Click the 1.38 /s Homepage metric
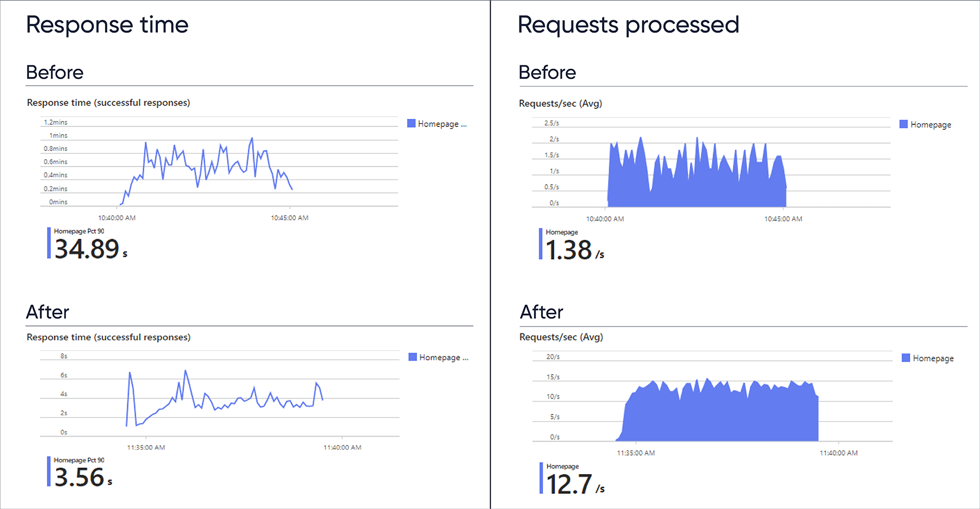980x509 pixels. tap(569, 250)
